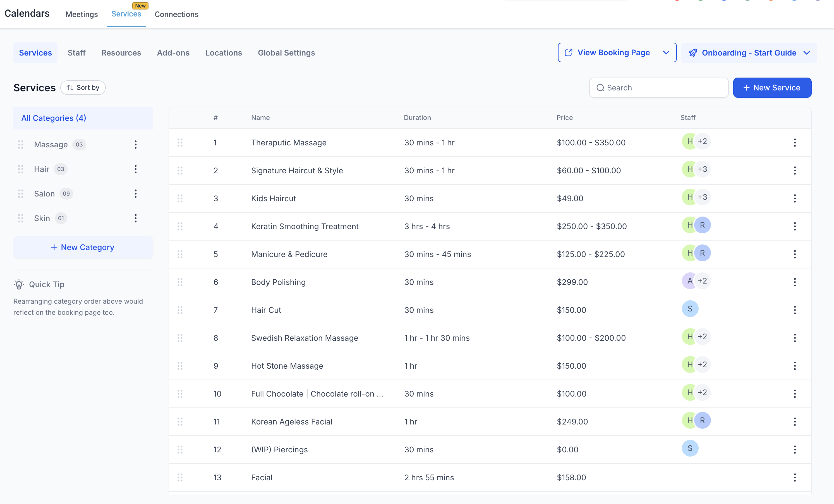Open kebab menu for the Facial service

click(x=794, y=477)
